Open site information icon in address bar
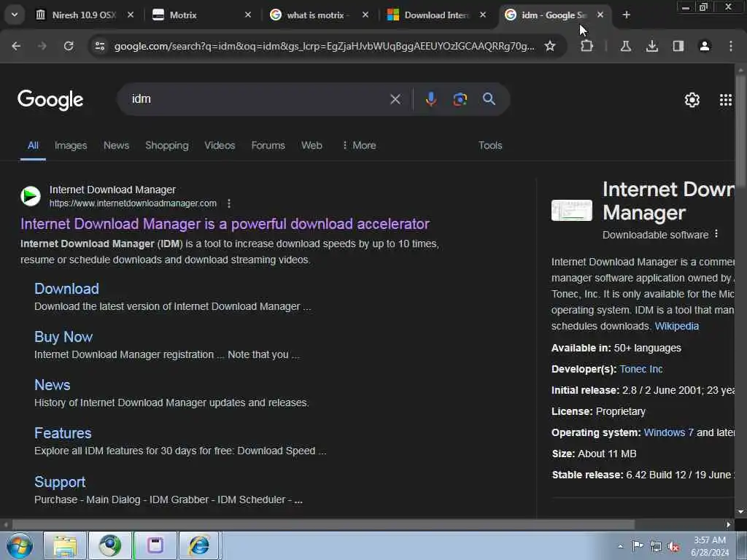 click(x=99, y=46)
